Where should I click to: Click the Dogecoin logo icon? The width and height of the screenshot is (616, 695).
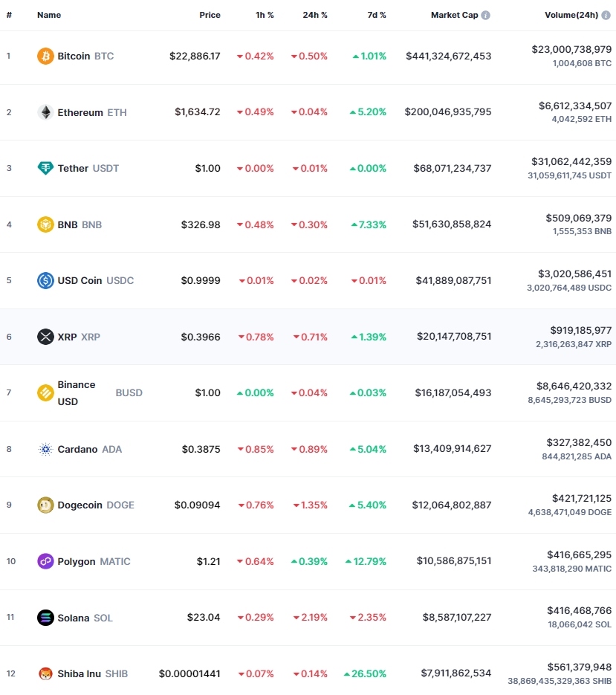(x=45, y=505)
